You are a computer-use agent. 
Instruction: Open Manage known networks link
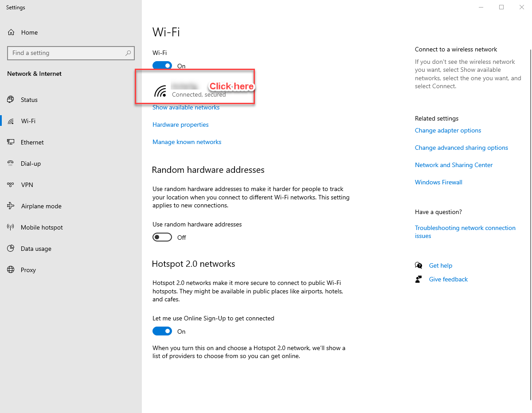click(187, 142)
